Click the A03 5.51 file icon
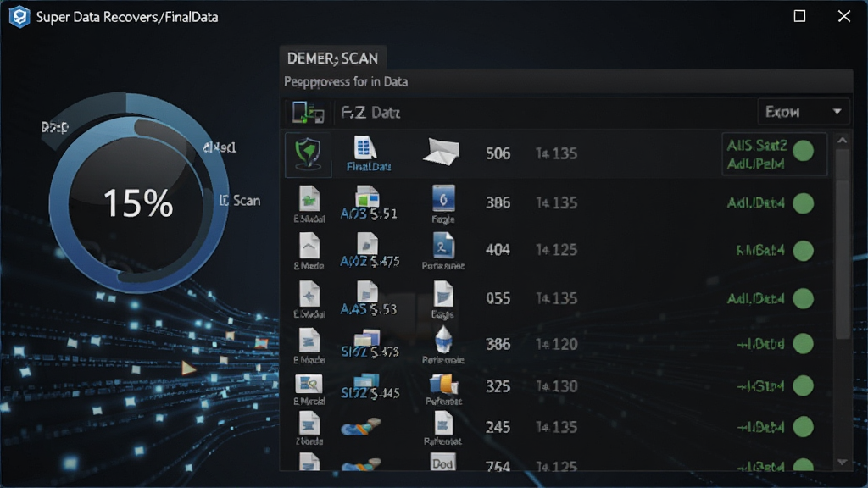Screen dimensions: 868x488 368,197
